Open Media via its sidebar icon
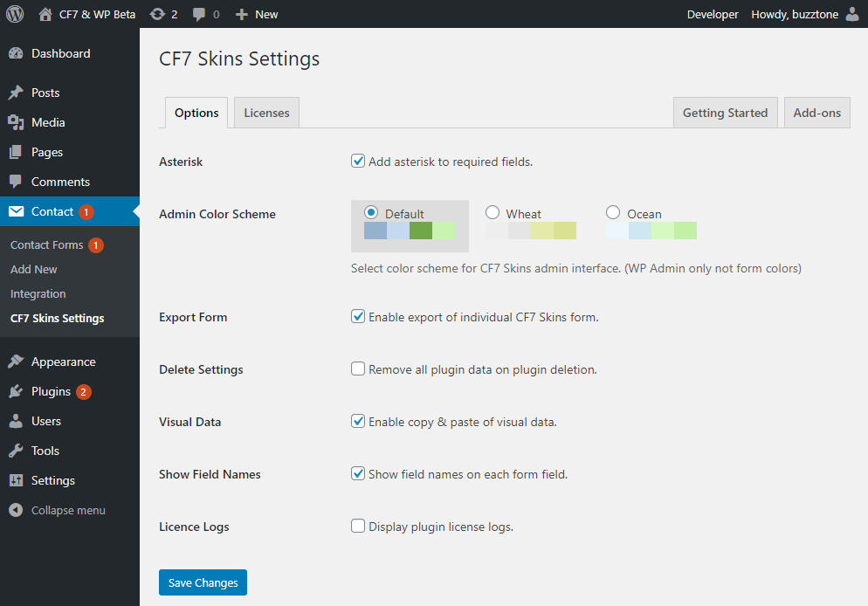Screen dimensions: 868x606 click(16, 122)
